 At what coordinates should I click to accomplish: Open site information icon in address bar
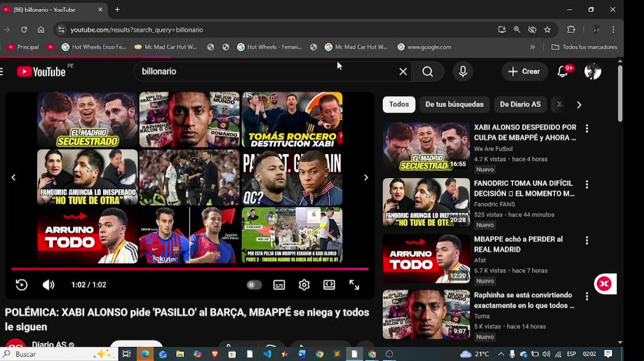(61, 30)
